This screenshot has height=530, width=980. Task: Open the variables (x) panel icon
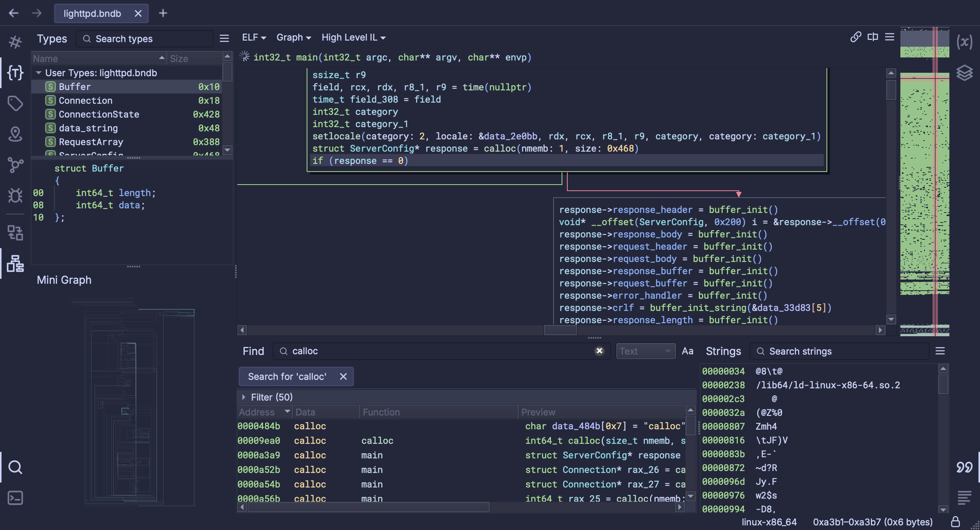(964, 41)
